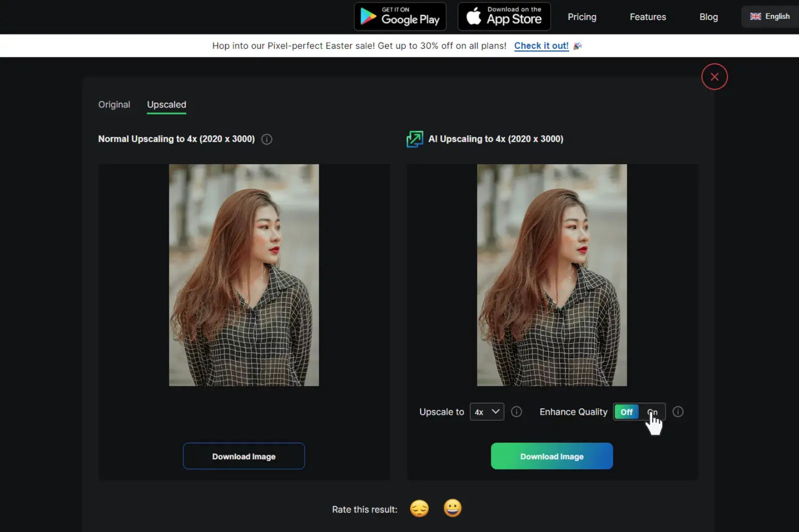Click the AI upscaling preview photo
The image size is (799, 532).
pos(552,275)
